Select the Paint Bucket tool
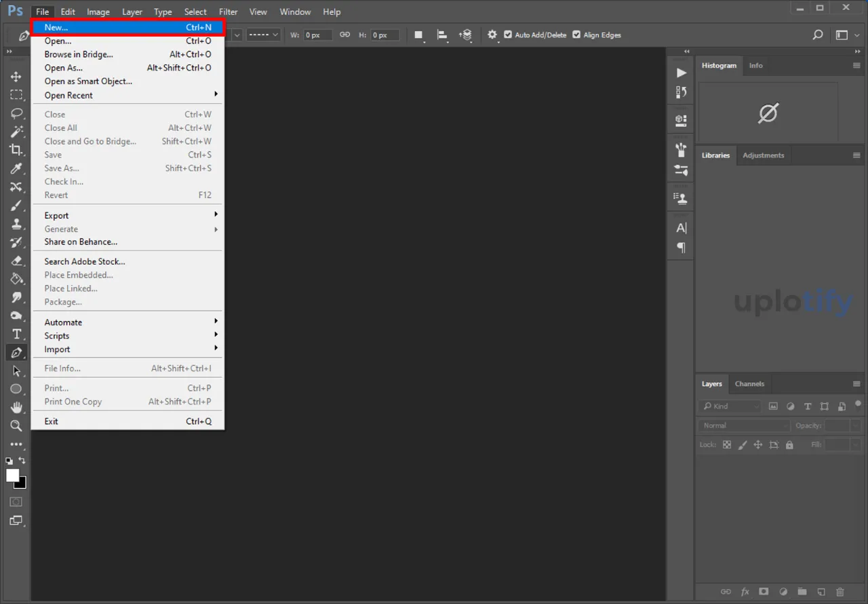The image size is (868, 604). (16, 279)
